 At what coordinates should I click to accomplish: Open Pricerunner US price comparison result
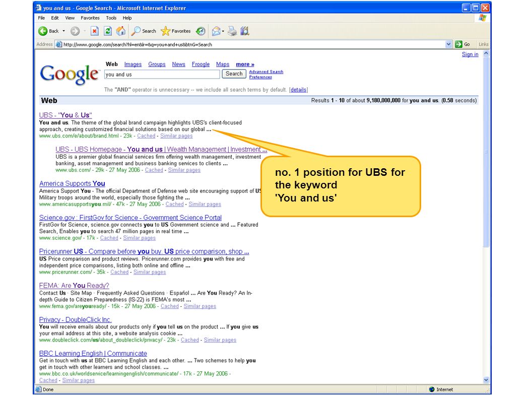click(144, 251)
